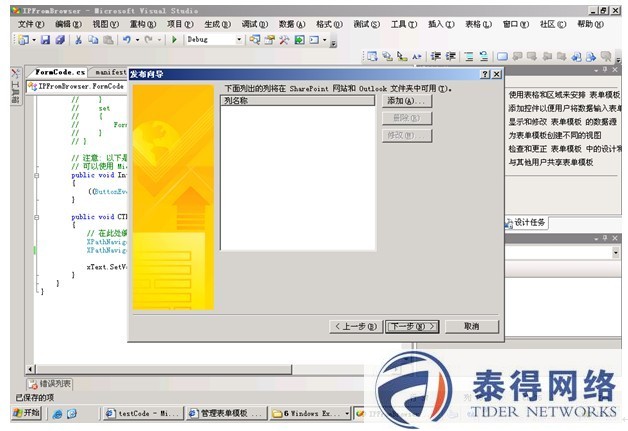Open the 编辑(E) menu

pyautogui.click(x=68, y=24)
